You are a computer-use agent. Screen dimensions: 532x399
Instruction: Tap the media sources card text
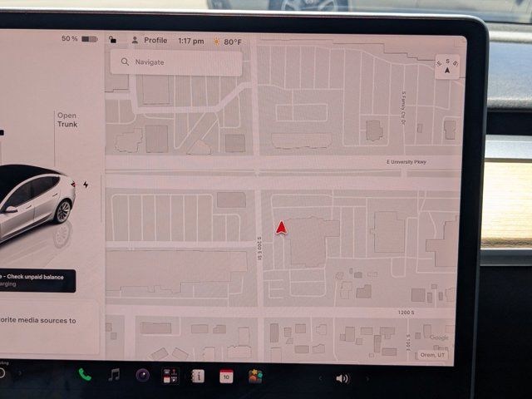tap(38, 320)
